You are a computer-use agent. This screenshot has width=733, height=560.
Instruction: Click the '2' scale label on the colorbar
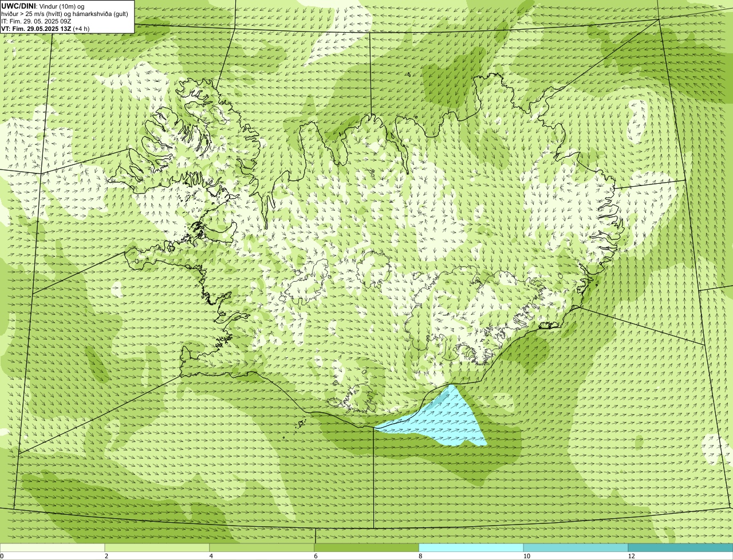point(107,556)
